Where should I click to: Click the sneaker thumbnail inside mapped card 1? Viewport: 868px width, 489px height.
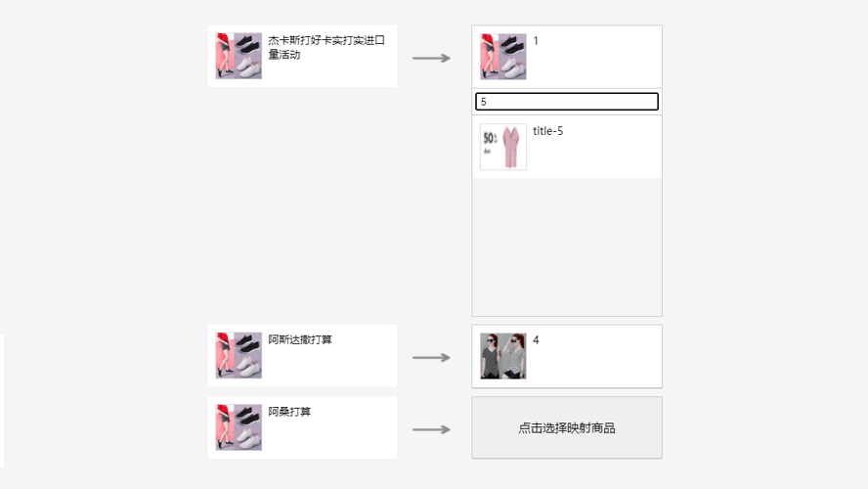pyautogui.click(x=503, y=57)
